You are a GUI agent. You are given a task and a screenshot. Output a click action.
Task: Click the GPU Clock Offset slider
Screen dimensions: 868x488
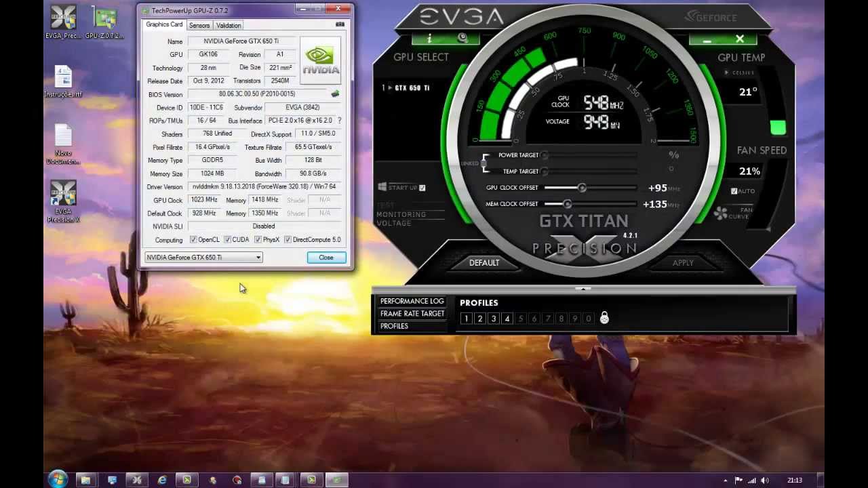coord(590,188)
